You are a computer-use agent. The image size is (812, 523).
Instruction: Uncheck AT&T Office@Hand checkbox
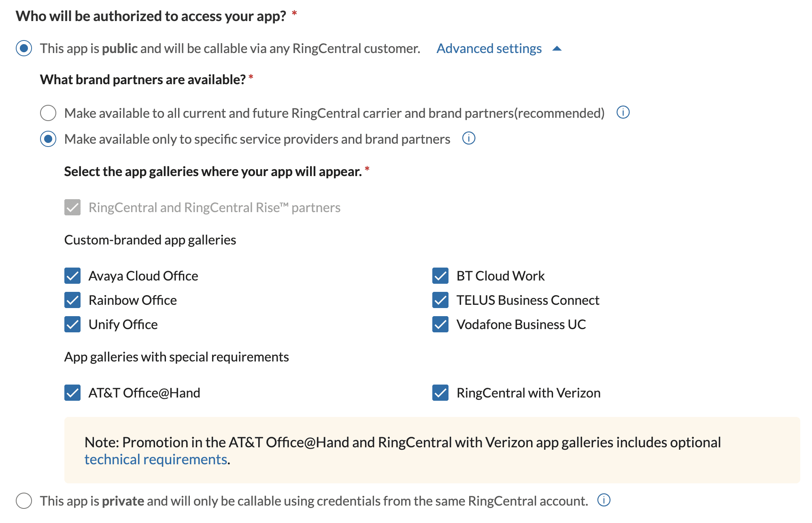(x=72, y=393)
